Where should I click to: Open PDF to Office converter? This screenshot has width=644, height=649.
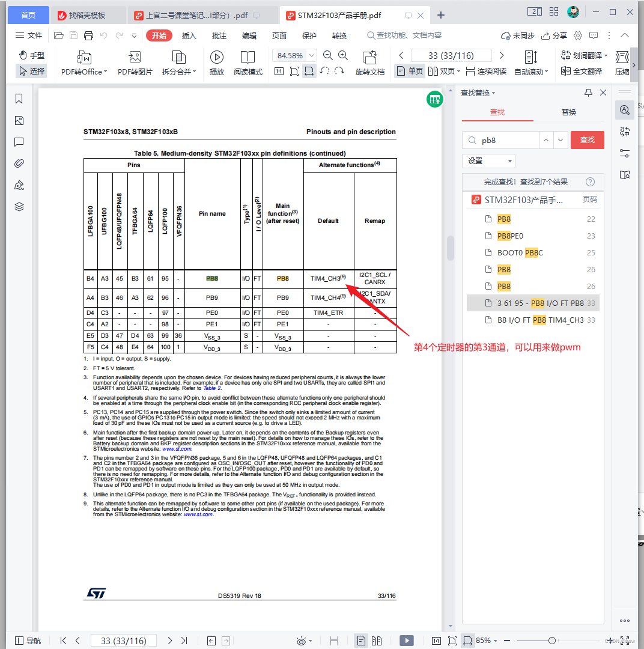(84, 63)
